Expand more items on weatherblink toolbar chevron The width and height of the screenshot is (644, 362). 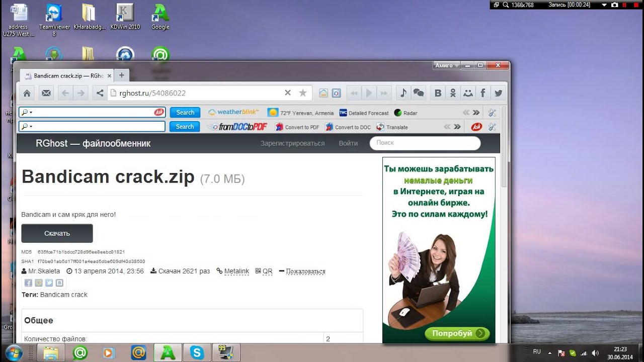click(476, 113)
